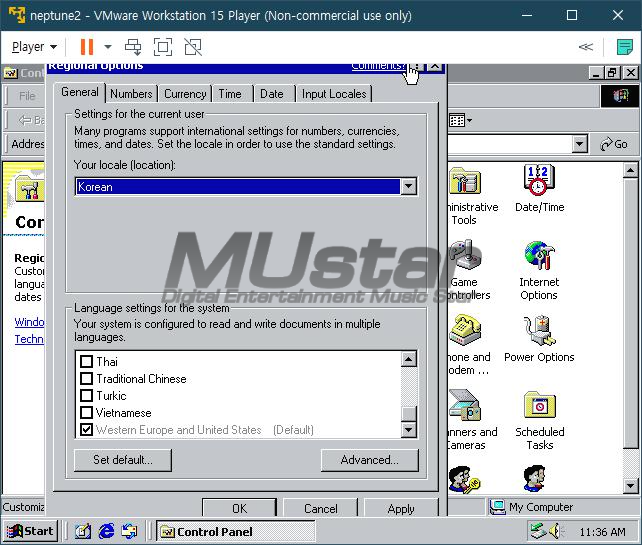
Task: Open the Player menu dropdown
Action: tap(34, 47)
